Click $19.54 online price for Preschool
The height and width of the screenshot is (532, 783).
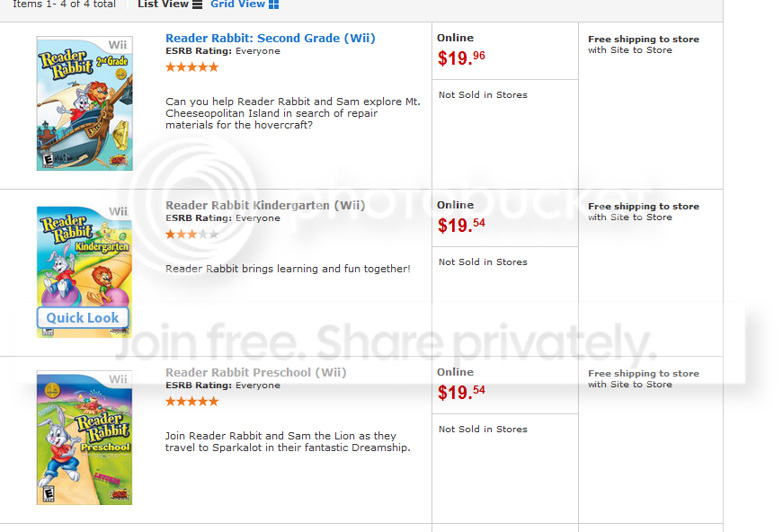461,393
